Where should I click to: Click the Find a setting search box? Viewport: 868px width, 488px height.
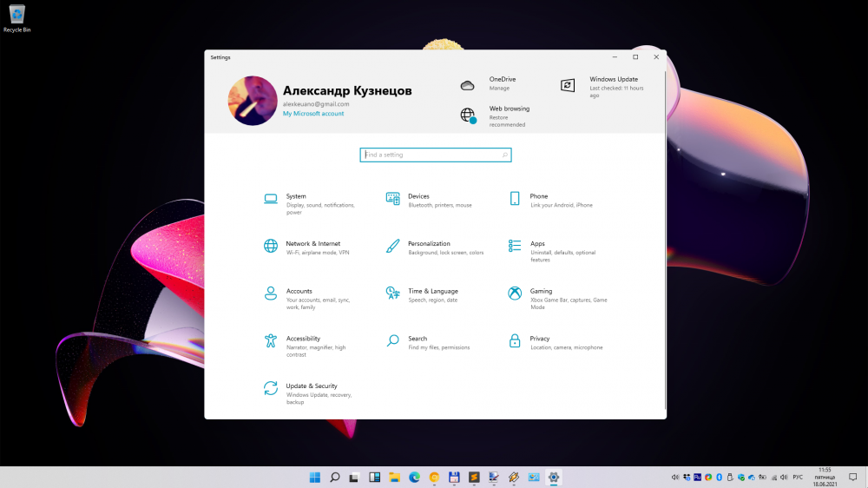coord(434,155)
